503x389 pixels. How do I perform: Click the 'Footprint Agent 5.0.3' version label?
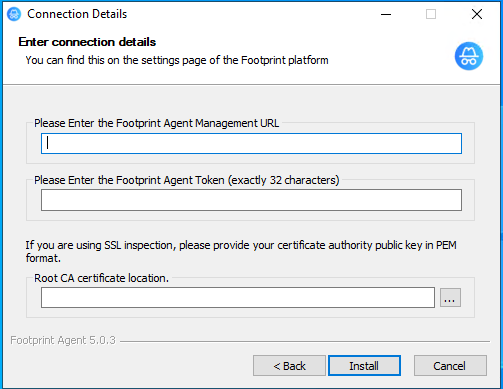63,340
